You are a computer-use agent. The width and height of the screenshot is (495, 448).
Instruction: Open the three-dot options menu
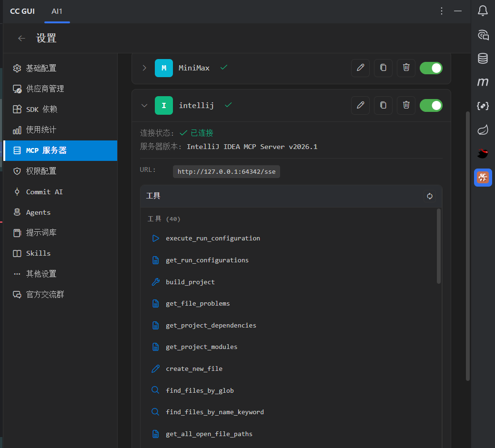tap(442, 11)
